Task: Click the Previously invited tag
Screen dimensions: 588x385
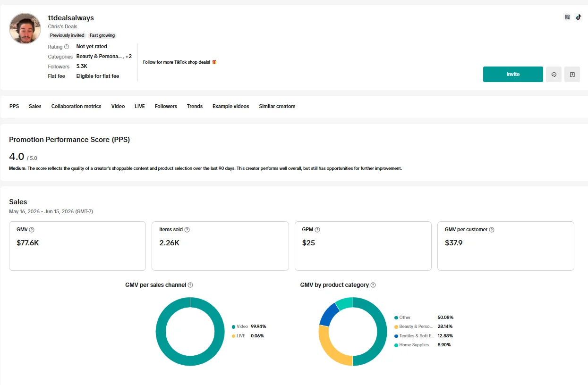Action: tap(67, 35)
